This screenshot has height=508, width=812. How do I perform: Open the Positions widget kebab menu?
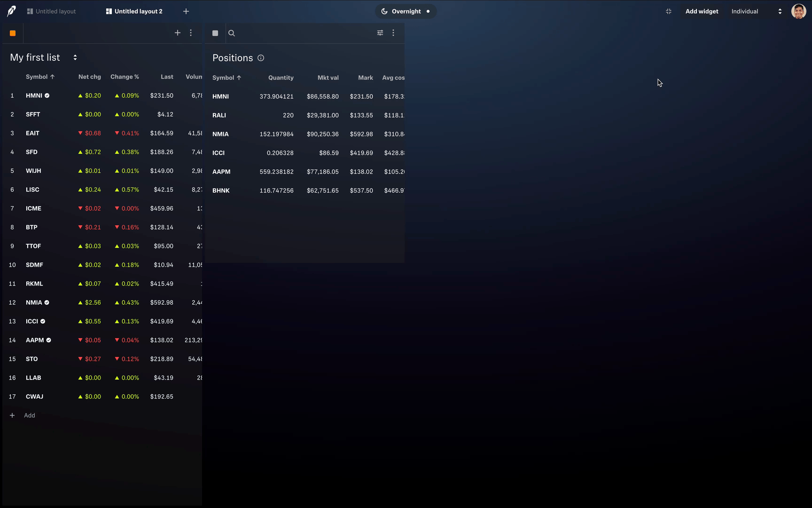coord(393,33)
